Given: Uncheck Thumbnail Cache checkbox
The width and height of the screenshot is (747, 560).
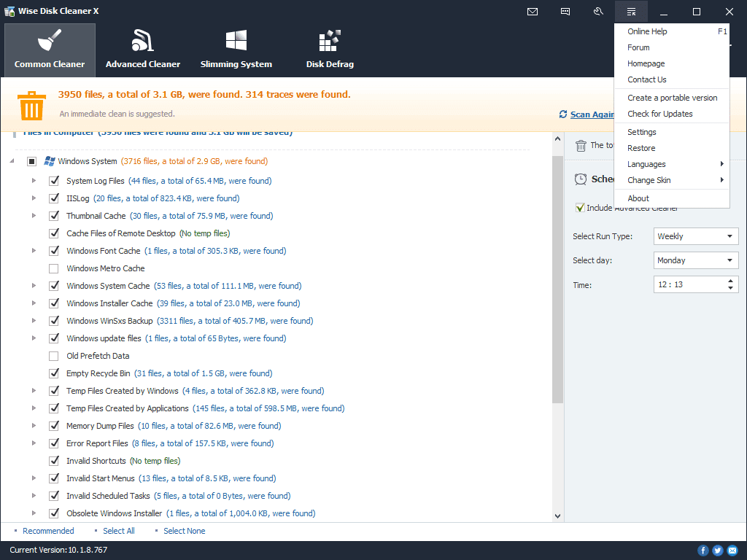Looking at the screenshot, I should (x=54, y=216).
